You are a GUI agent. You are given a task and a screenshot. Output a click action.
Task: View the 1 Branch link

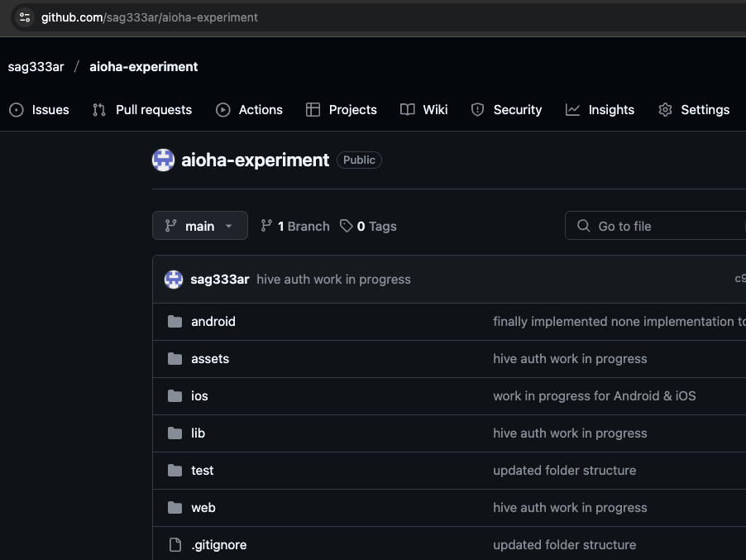[x=295, y=226]
